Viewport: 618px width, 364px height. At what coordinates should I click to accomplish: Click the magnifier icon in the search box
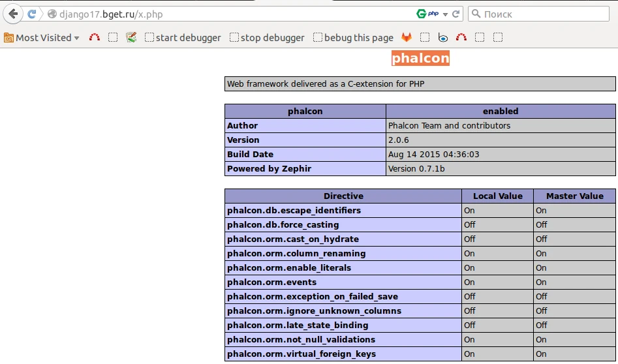[476, 14]
